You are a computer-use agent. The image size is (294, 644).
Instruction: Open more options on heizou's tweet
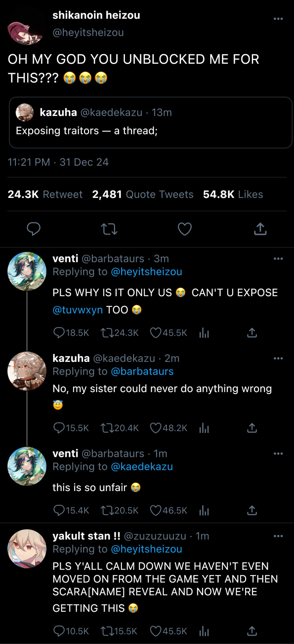[278, 19]
